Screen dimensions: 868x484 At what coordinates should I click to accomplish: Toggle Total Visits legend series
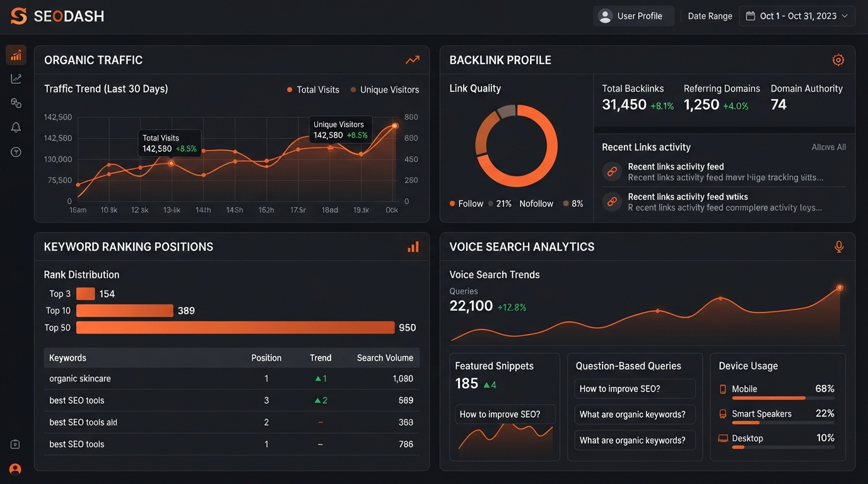pos(313,89)
